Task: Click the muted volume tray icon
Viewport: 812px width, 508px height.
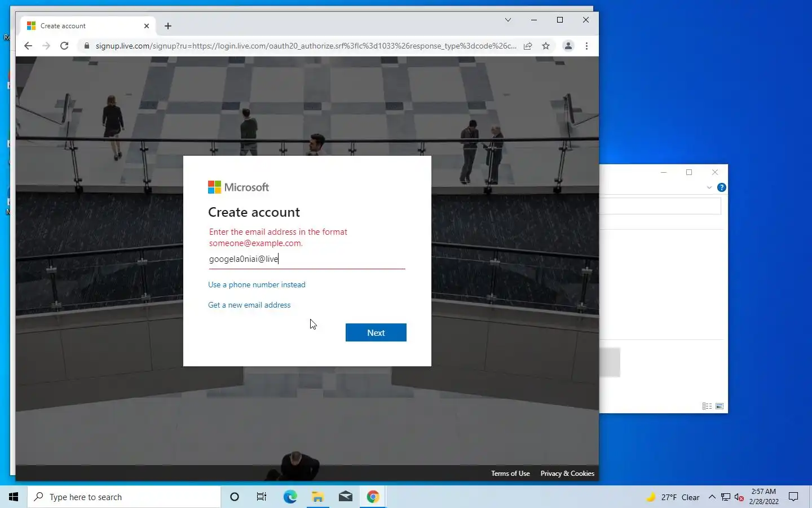Action: pos(739,497)
